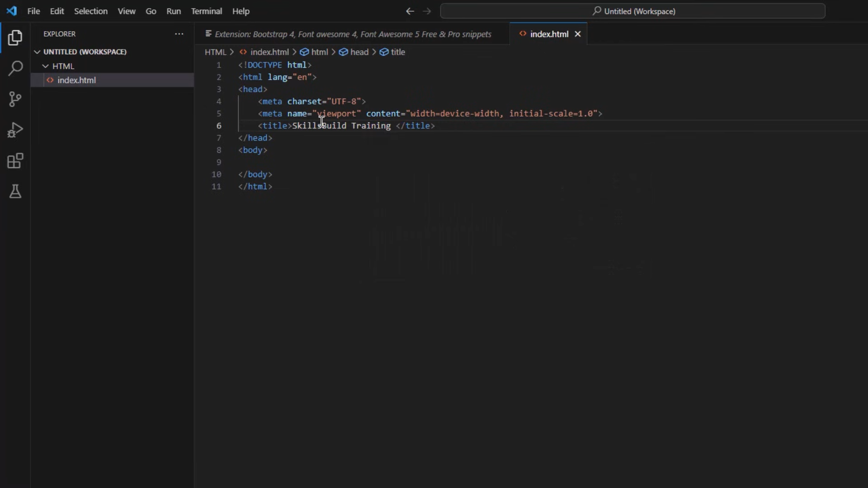This screenshot has height=488, width=868.
Task: Click the empty line 9 in editor
Action: [x=362, y=162]
